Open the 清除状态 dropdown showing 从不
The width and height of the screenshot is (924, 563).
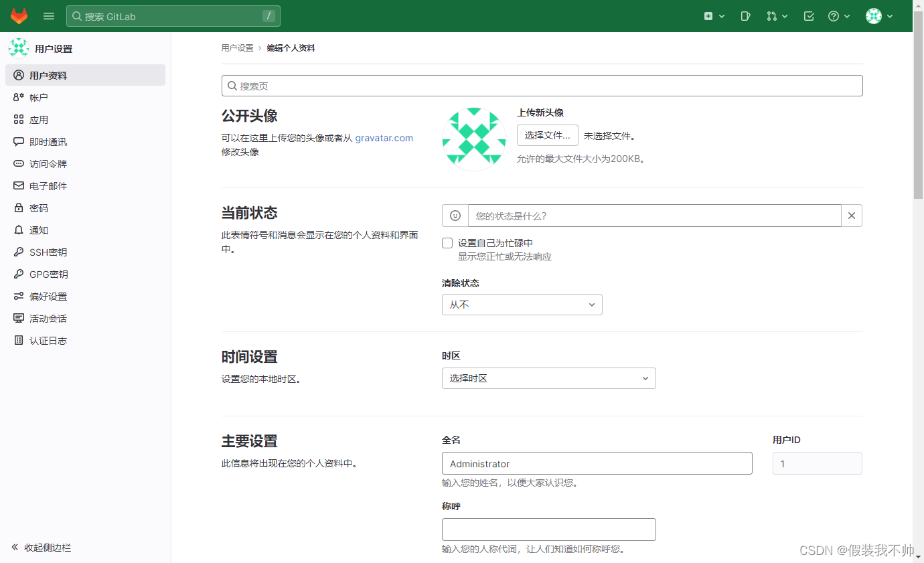[x=522, y=305]
